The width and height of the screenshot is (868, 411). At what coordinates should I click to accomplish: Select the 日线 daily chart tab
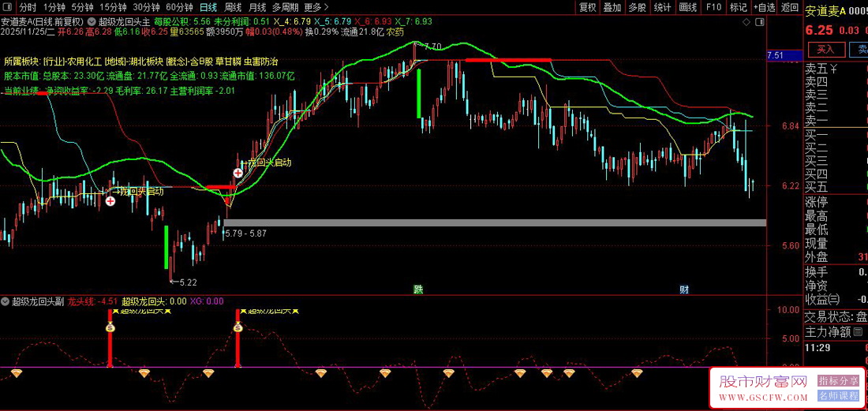[208, 7]
